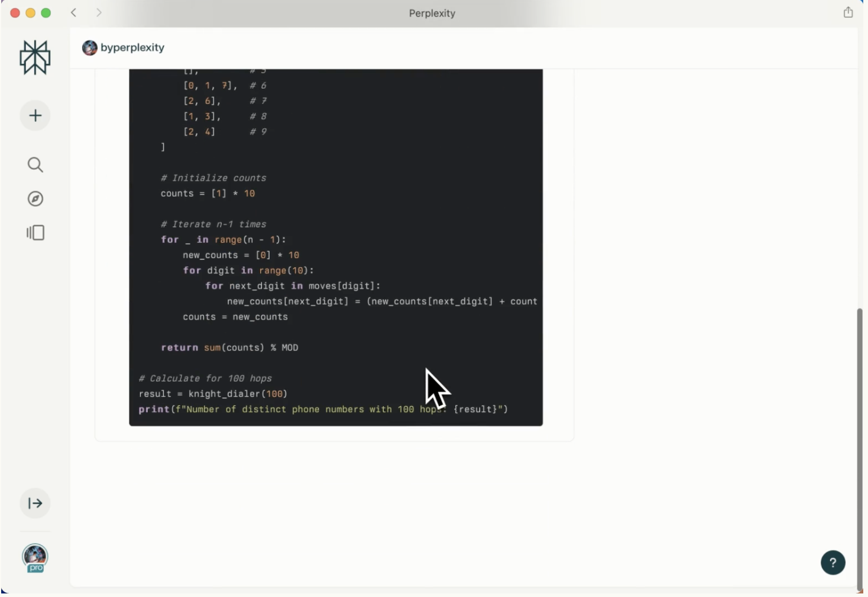Click the knight_dialer(100) result line
Screen dimensions: 868x597
[x=213, y=394]
